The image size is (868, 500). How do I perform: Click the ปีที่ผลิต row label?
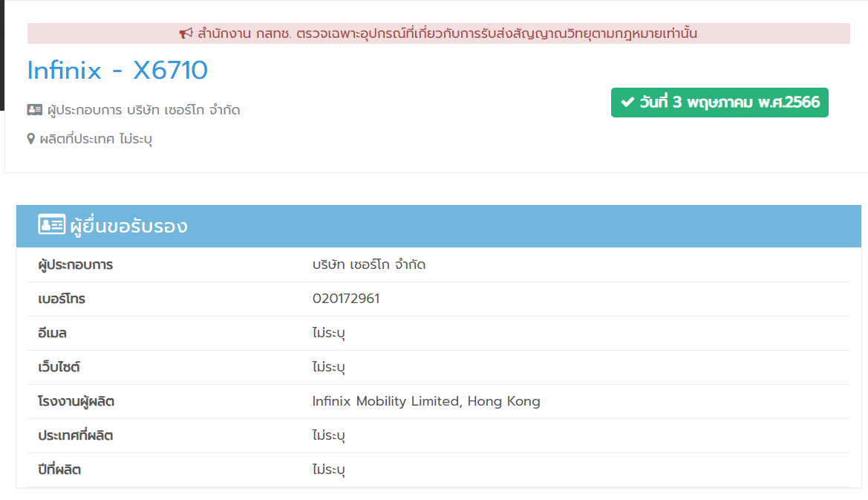59,470
